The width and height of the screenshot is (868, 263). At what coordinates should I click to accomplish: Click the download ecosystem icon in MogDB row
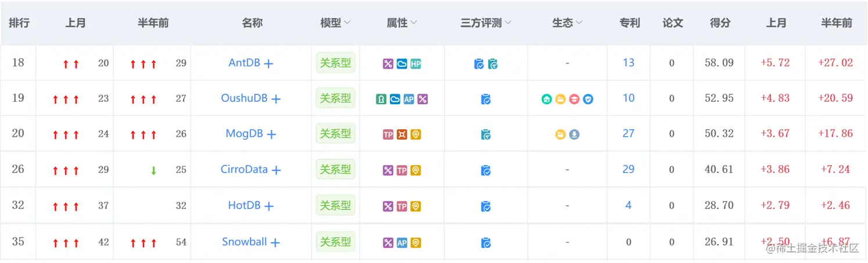point(575,135)
